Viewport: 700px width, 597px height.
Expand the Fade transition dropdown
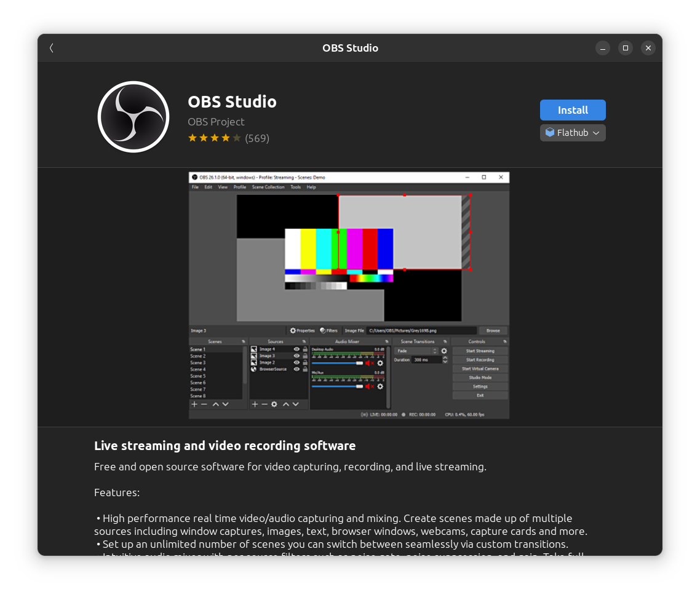pyautogui.click(x=435, y=351)
